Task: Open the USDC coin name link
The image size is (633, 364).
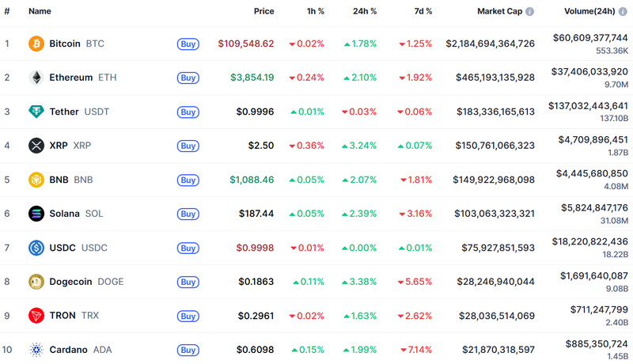Action: pos(63,248)
